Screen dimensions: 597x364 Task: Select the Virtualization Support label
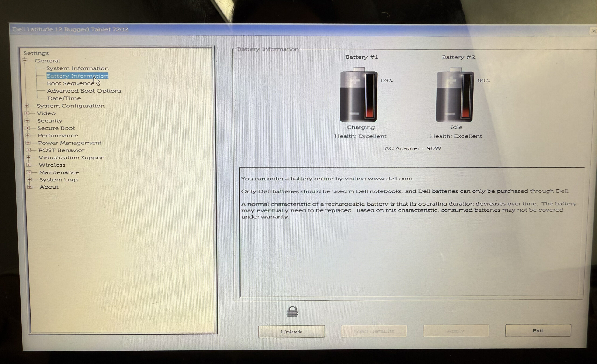72,158
